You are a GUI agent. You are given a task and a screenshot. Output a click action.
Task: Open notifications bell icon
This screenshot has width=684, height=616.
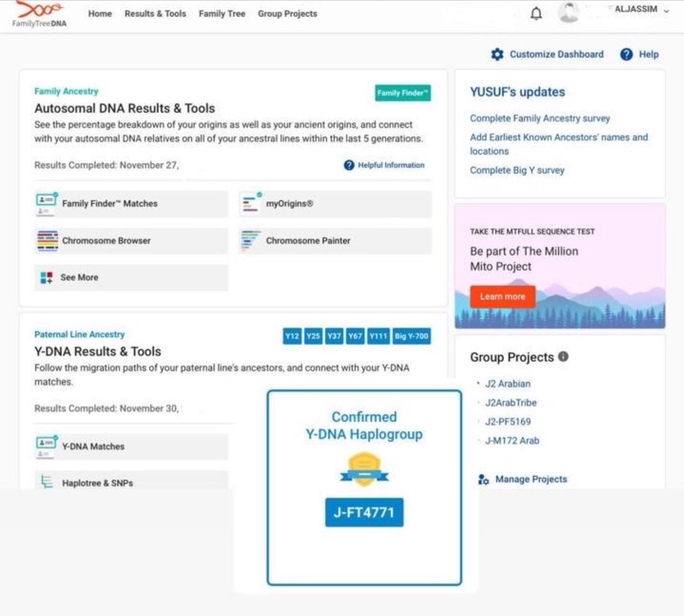pos(536,14)
